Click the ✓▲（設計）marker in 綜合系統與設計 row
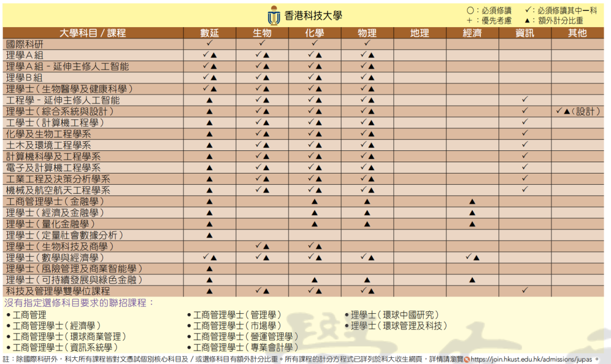The height and width of the screenshot is (364, 611). coord(577,111)
